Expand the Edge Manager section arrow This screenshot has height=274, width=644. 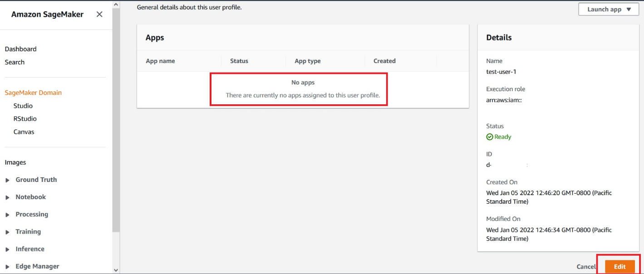click(x=7, y=267)
